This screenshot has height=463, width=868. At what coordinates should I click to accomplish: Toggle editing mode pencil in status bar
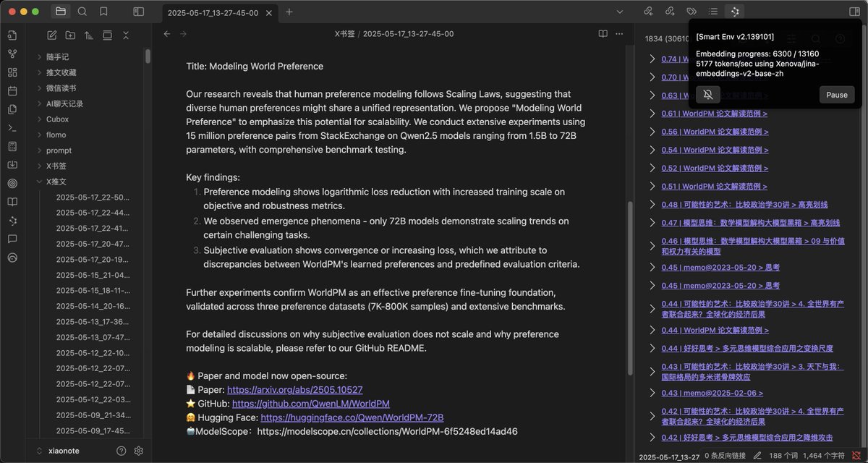(757, 456)
